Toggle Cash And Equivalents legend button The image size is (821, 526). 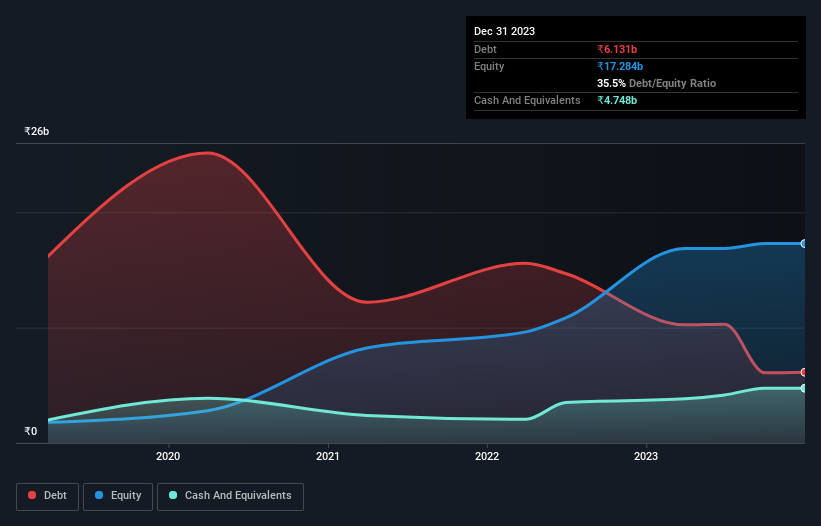(230, 496)
